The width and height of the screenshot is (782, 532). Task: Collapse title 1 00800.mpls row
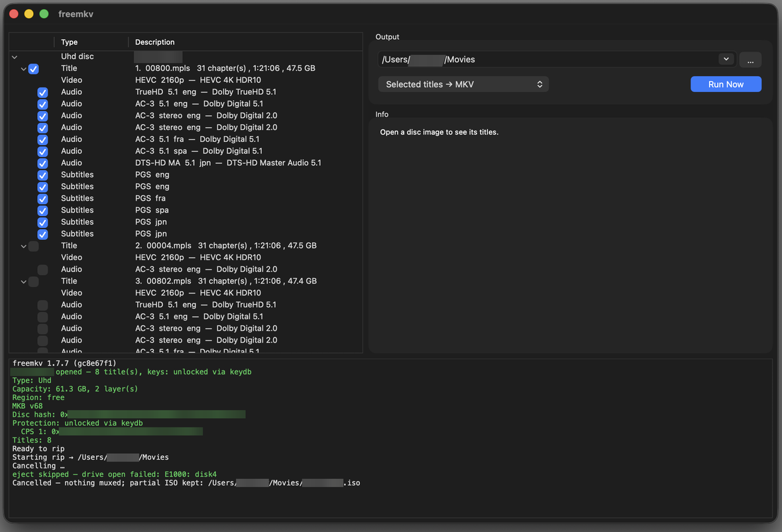[x=23, y=69]
